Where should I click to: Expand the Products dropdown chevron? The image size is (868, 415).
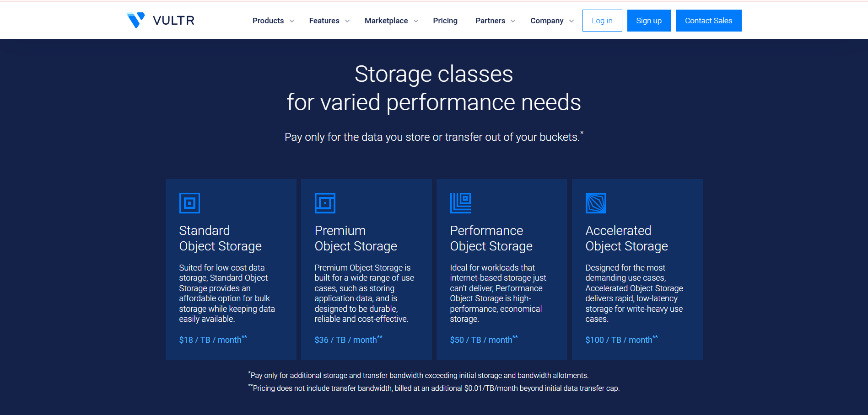(292, 21)
